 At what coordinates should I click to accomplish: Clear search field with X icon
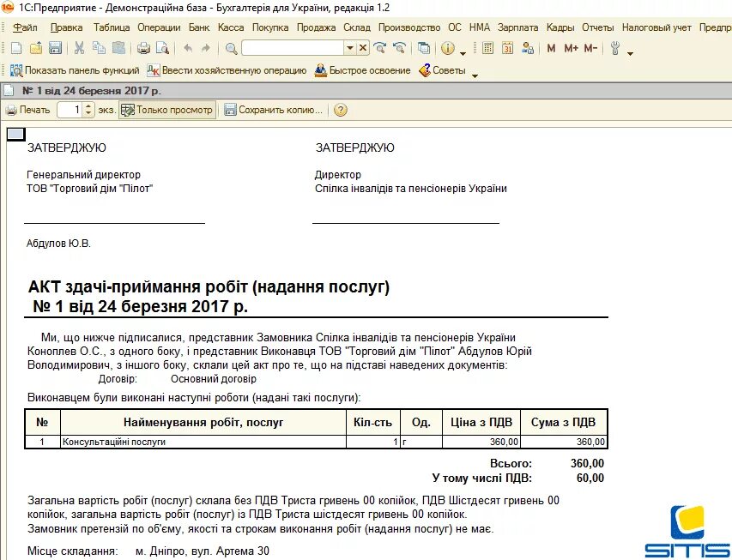point(363,48)
